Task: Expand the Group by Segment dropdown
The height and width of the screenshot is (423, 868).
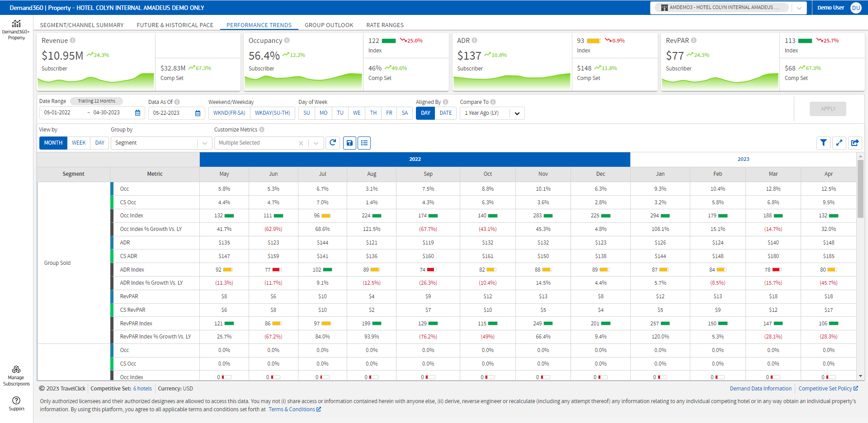Action: (x=205, y=143)
